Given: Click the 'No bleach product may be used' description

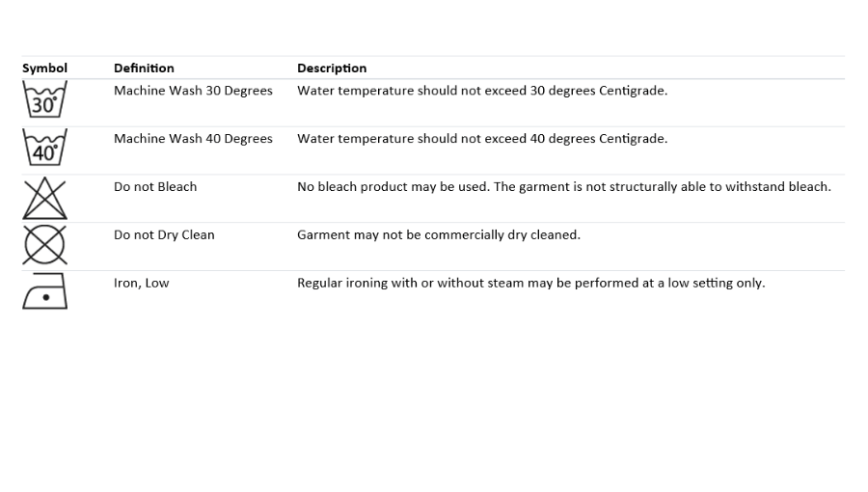Looking at the screenshot, I should 564,187.
